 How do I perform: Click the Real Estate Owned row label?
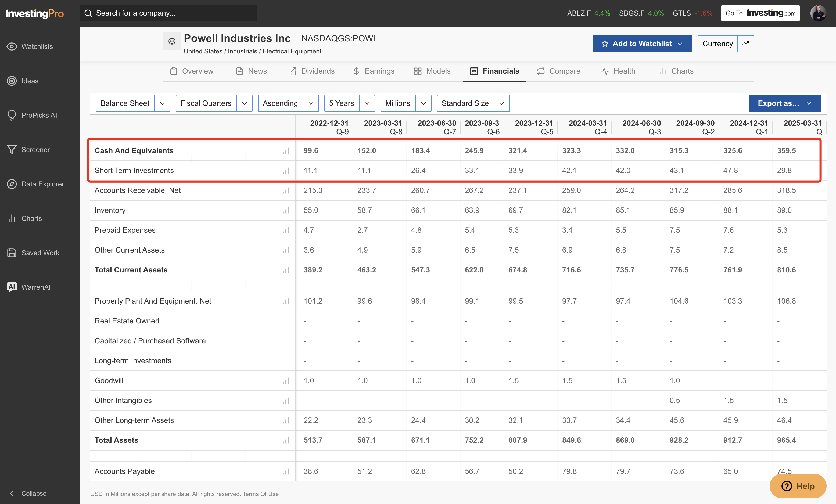click(127, 321)
